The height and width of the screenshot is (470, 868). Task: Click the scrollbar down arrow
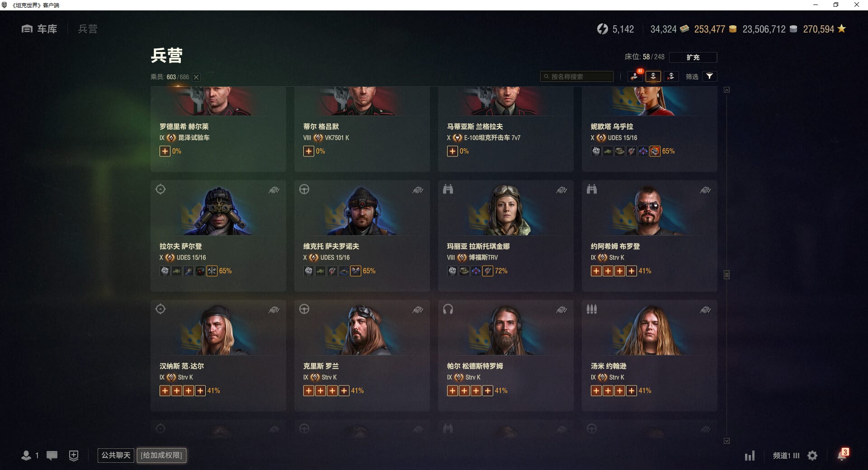[726, 441]
